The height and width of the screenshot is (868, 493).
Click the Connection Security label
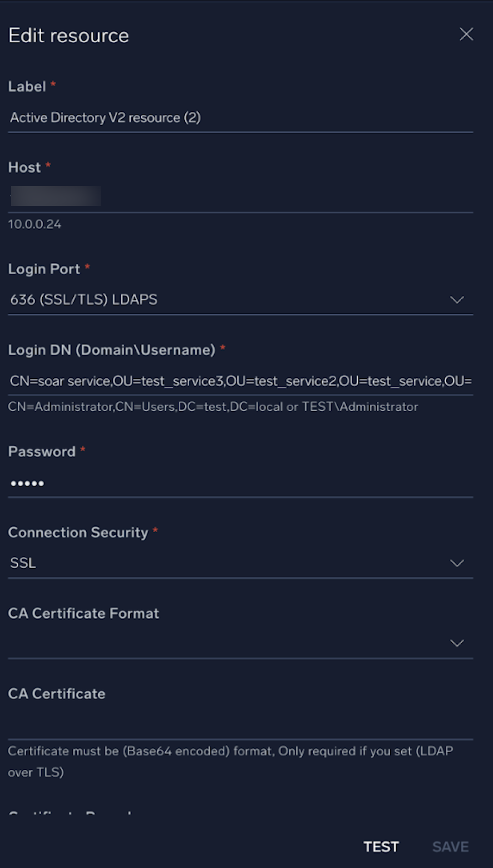[78, 532]
